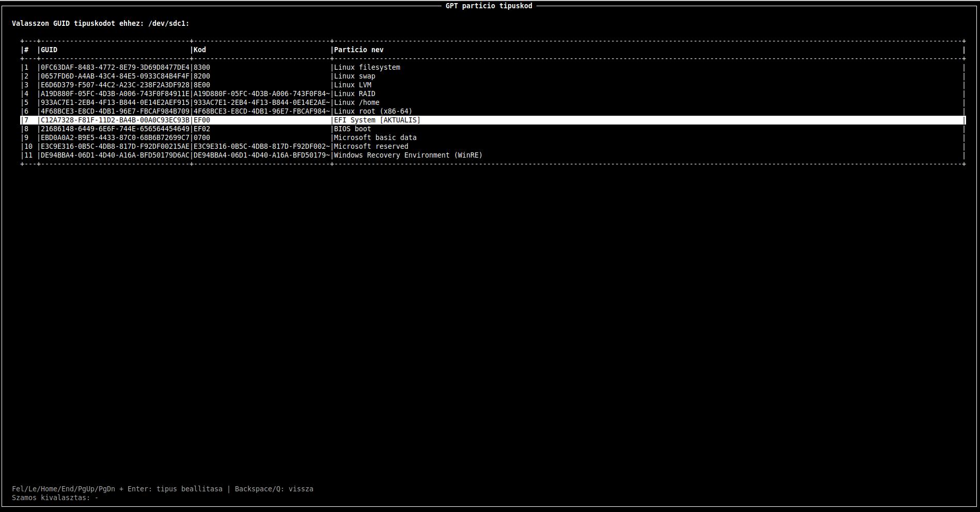Click the Particio nev column header

click(359, 50)
